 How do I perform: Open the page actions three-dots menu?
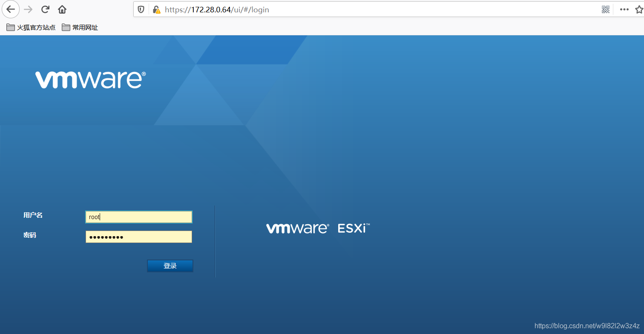coord(624,9)
